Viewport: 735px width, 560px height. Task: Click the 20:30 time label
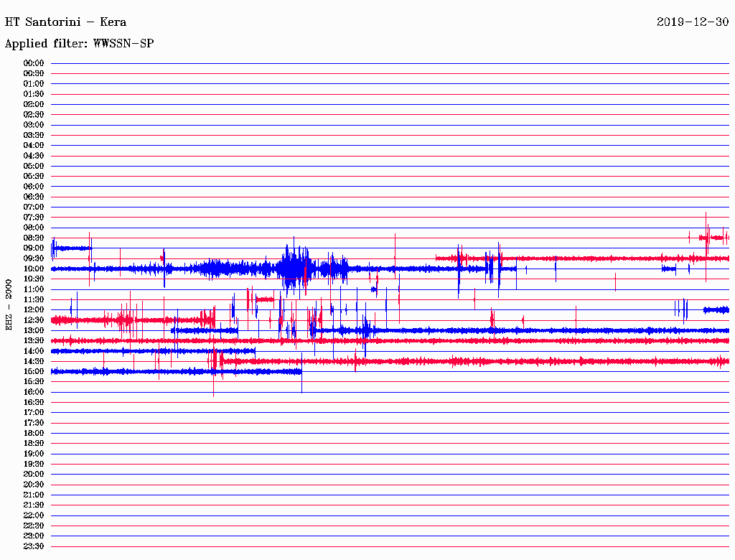click(34, 485)
